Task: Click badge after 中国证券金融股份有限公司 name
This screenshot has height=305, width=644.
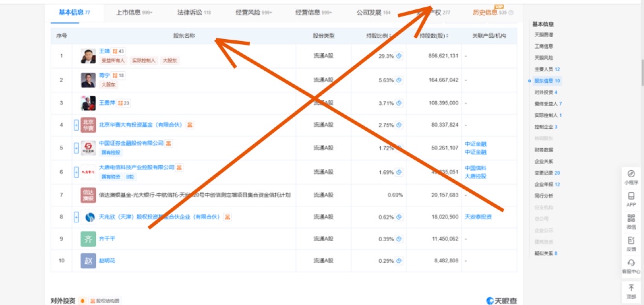Action: [169, 143]
